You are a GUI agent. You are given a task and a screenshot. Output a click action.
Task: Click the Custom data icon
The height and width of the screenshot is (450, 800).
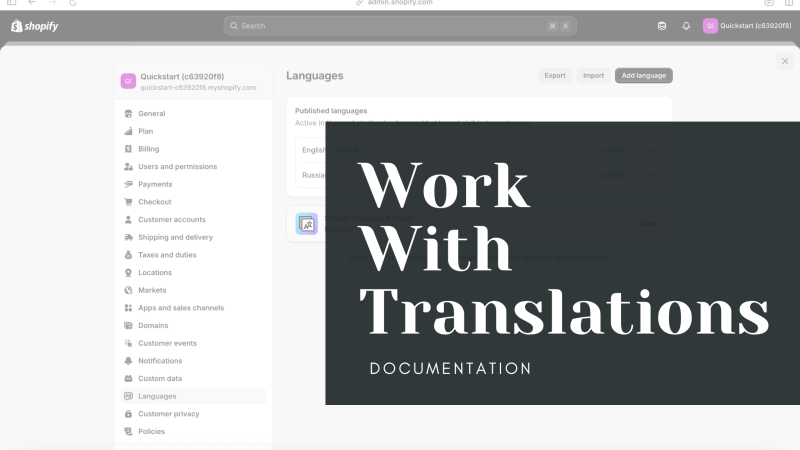(128, 379)
